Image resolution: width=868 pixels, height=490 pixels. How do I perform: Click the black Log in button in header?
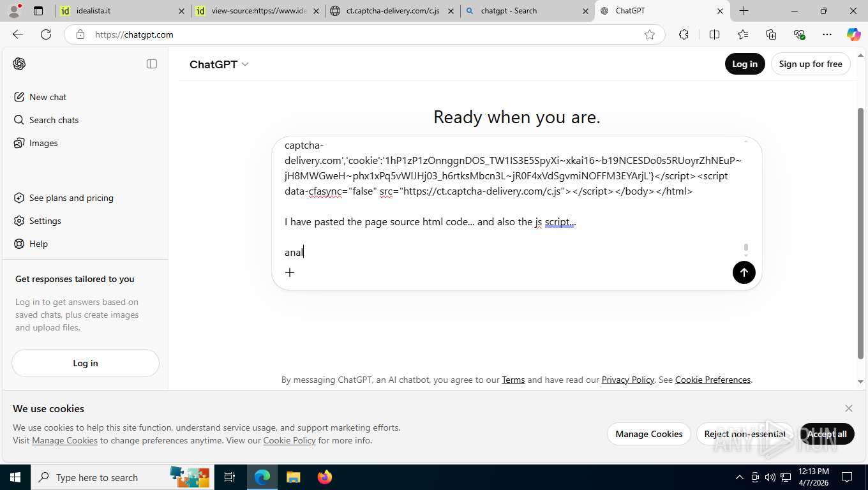(745, 64)
